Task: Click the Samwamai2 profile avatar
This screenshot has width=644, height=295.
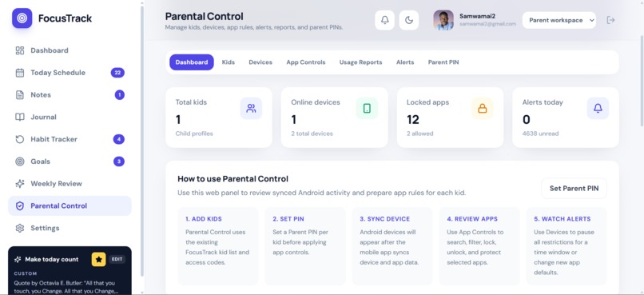Action: tap(443, 20)
